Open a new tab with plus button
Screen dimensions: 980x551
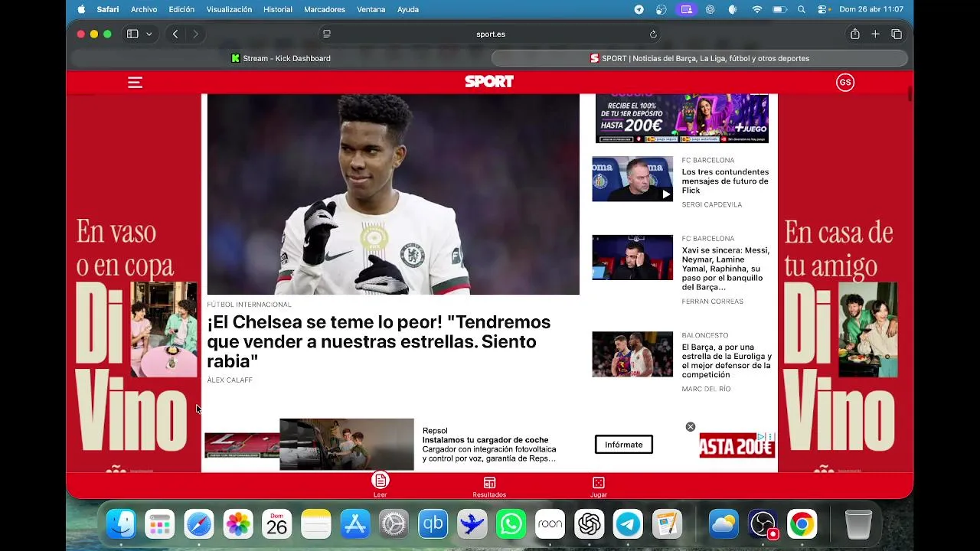875,34
